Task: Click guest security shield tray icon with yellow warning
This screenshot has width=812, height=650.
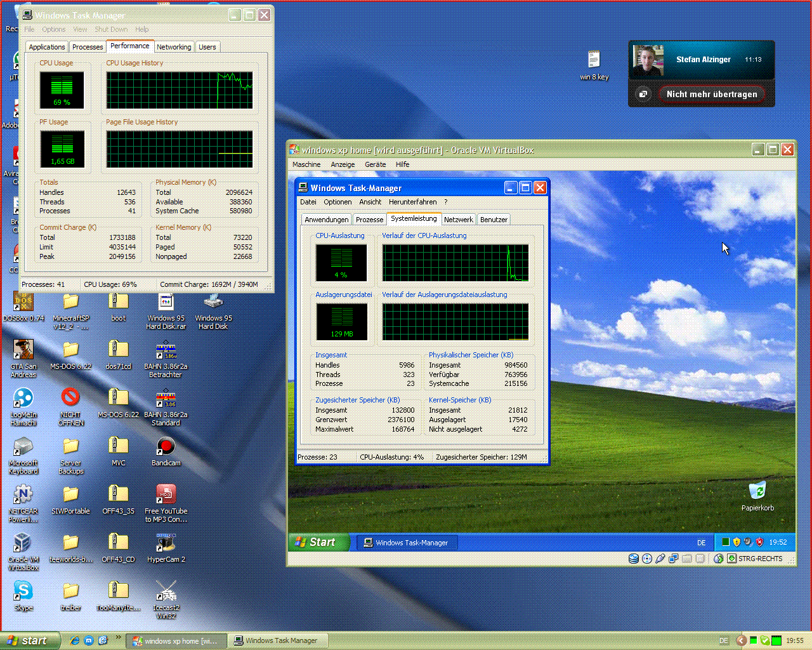Action: (737, 542)
